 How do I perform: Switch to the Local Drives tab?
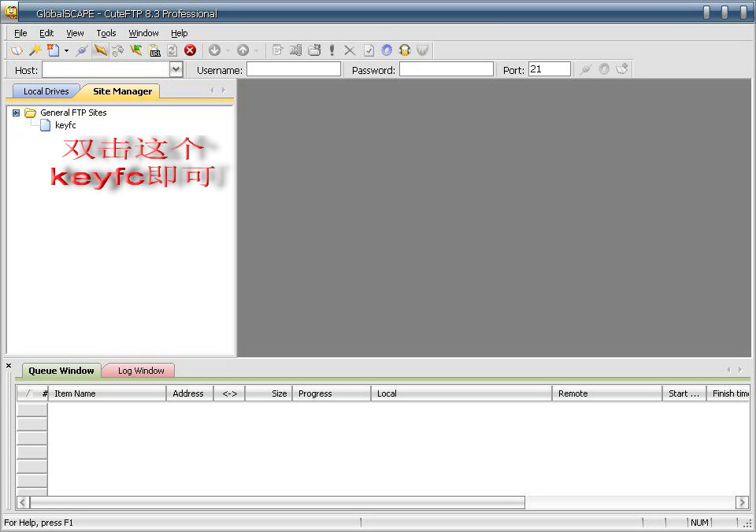click(x=46, y=91)
